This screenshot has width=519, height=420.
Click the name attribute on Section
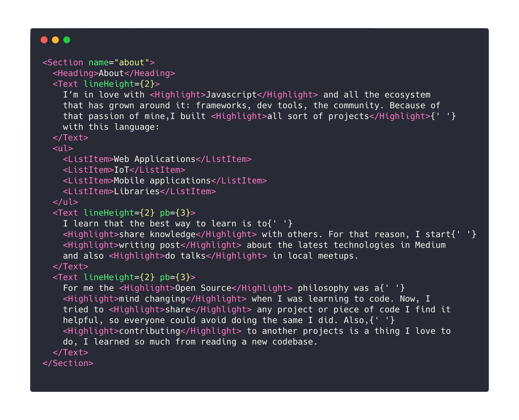99,62
